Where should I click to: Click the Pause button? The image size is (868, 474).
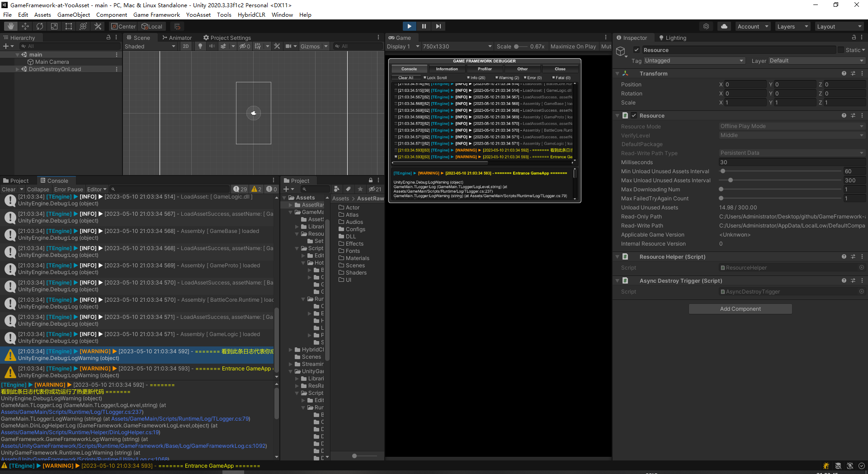tap(424, 26)
